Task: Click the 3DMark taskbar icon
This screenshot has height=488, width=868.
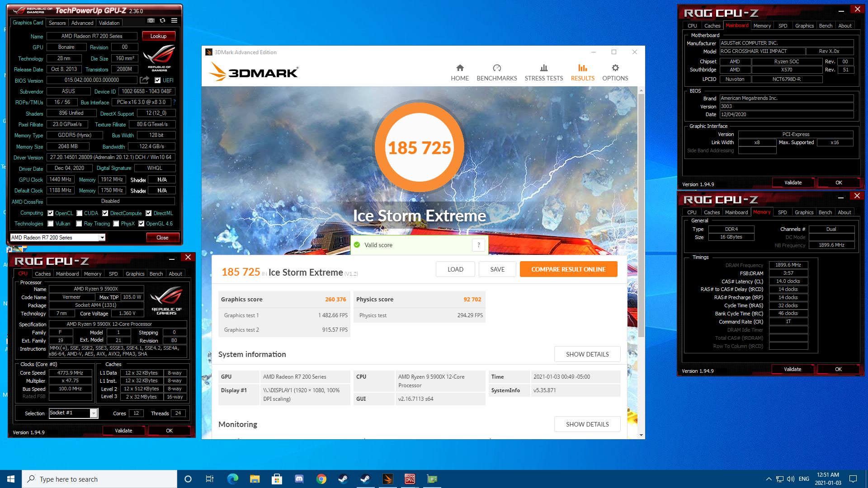Action: pyautogui.click(x=387, y=479)
